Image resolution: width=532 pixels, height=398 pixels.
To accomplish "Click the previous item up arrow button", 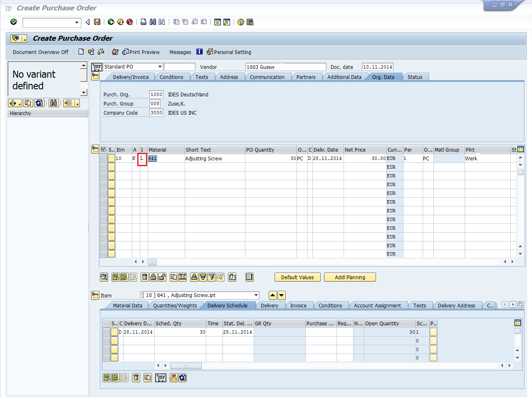I will coord(273,295).
